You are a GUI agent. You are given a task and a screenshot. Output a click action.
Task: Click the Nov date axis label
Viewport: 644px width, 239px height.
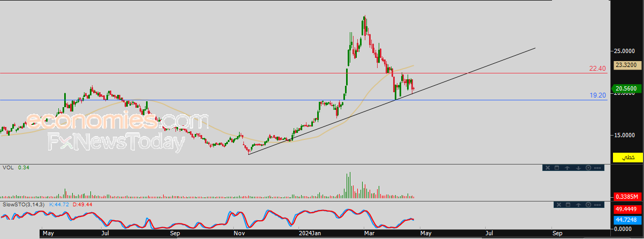pyautogui.click(x=239, y=234)
